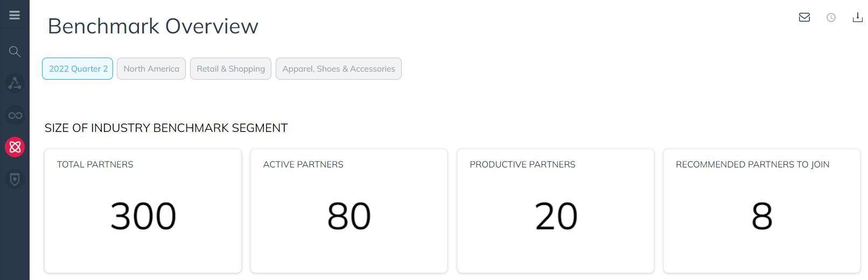Open the network nodes sidebar icon

click(15, 83)
